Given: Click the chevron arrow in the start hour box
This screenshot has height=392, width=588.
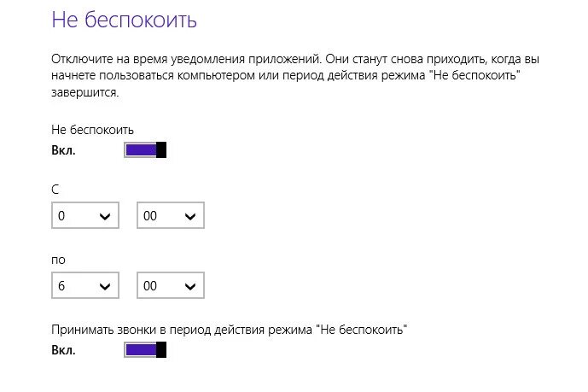Looking at the screenshot, I should pyautogui.click(x=105, y=217).
